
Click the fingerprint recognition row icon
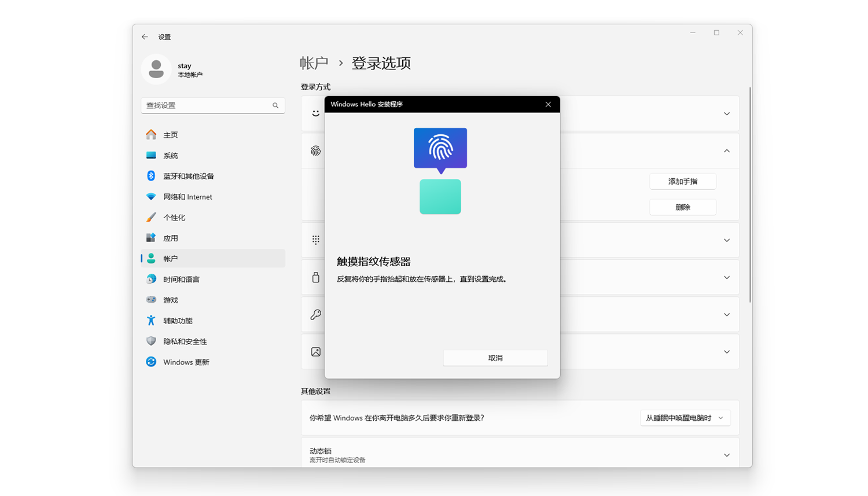click(315, 151)
